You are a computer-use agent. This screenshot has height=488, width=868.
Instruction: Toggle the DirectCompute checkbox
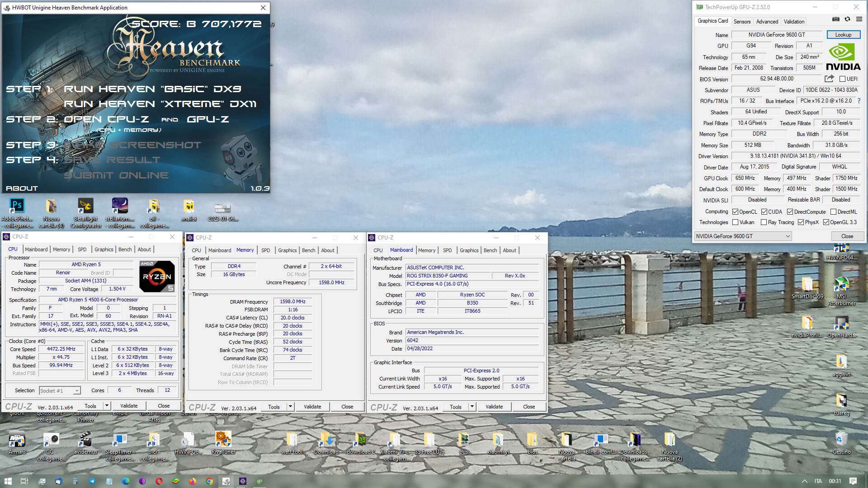790,211
